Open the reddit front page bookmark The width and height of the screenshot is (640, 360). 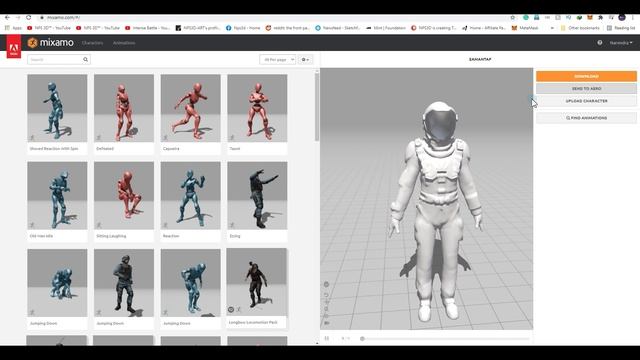pos(287,28)
